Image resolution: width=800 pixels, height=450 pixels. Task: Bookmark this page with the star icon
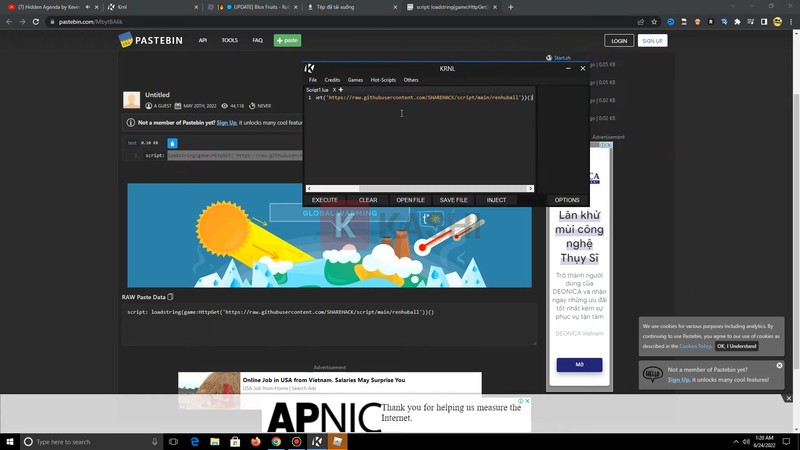654,21
